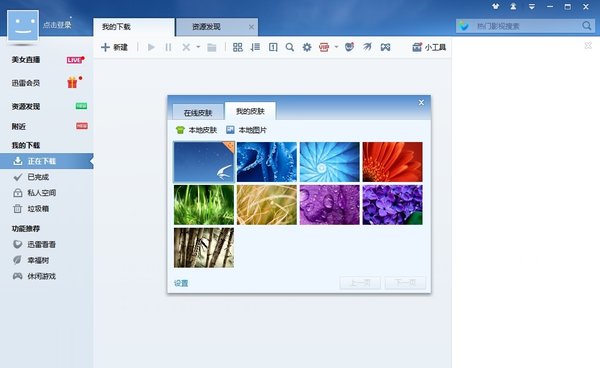Select 正在下载 in the sidebar
The width and height of the screenshot is (600, 368).
coord(46,161)
